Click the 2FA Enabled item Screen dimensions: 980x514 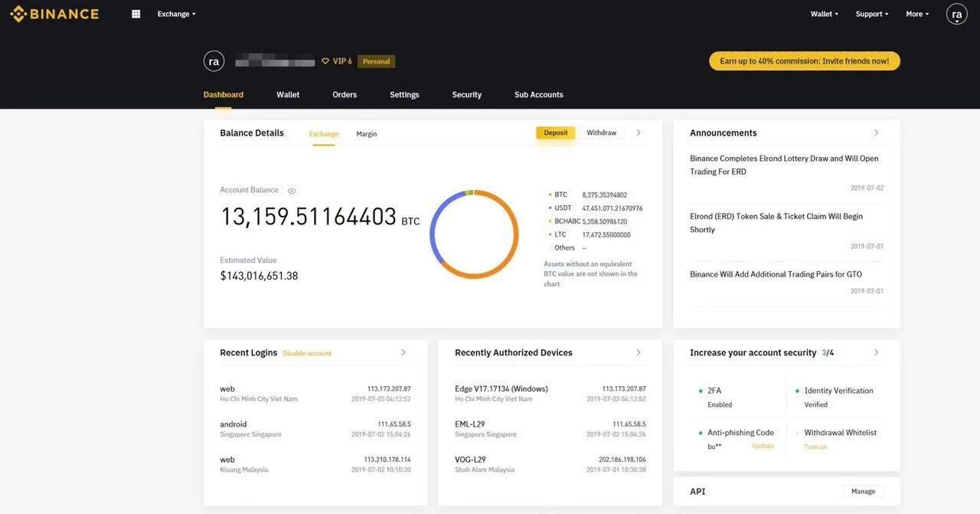pyautogui.click(x=716, y=397)
